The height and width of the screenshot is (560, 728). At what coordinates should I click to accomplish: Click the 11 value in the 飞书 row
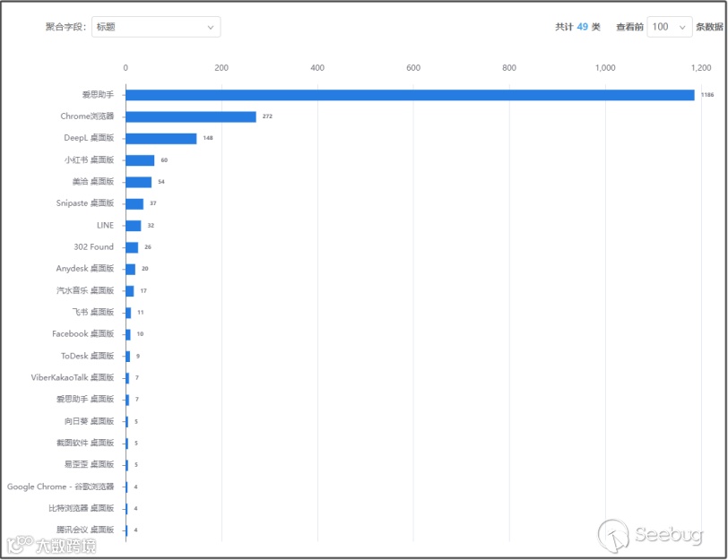(x=141, y=312)
